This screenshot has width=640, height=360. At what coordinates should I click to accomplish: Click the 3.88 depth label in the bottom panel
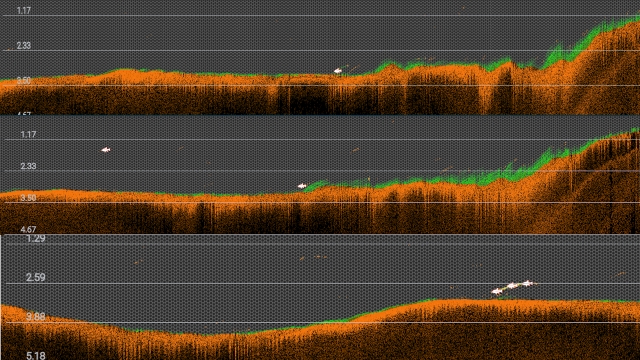click(x=36, y=317)
